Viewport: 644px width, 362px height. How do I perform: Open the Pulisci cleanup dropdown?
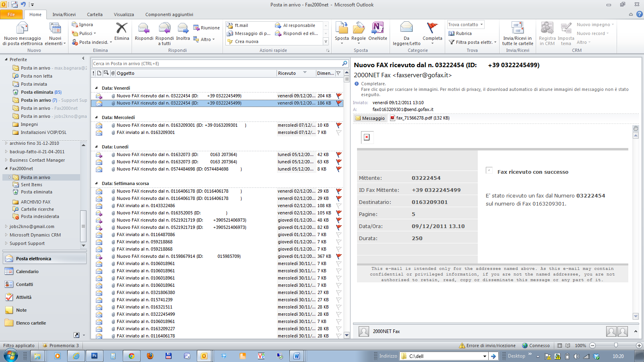click(84, 33)
